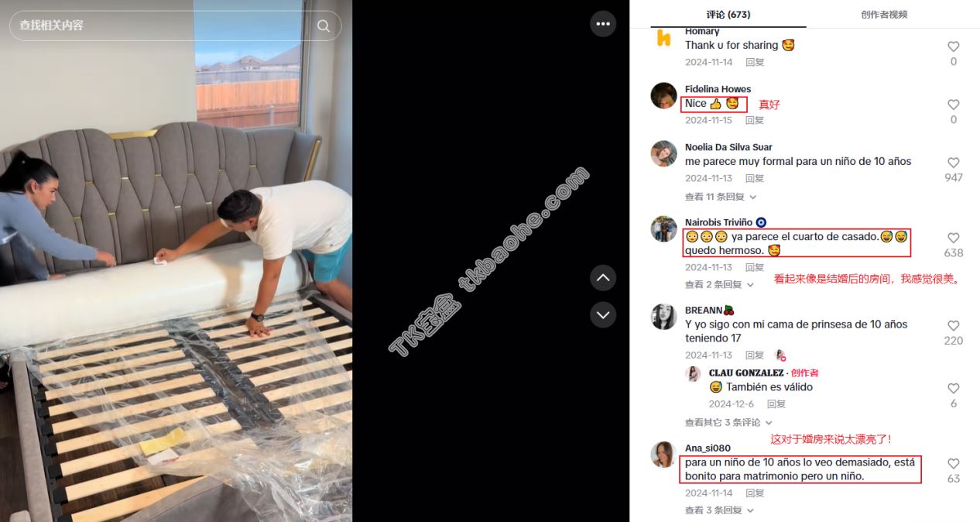Open the three-dot more options menu

(603, 23)
